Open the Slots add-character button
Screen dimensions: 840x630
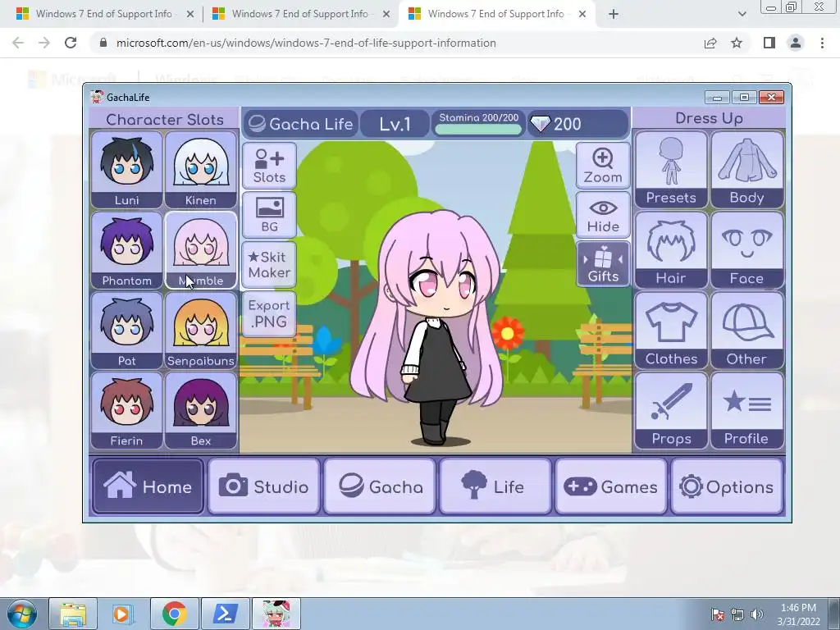(269, 166)
